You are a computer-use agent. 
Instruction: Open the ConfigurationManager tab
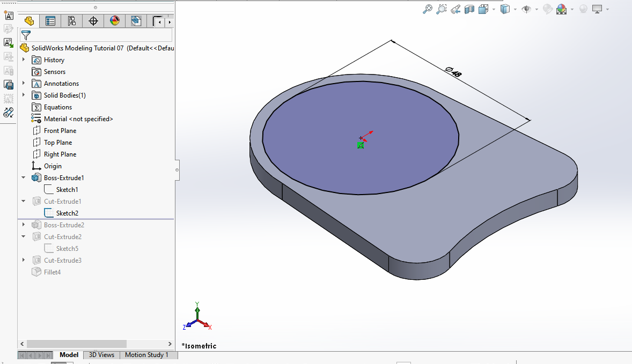[x=71, y=21]
